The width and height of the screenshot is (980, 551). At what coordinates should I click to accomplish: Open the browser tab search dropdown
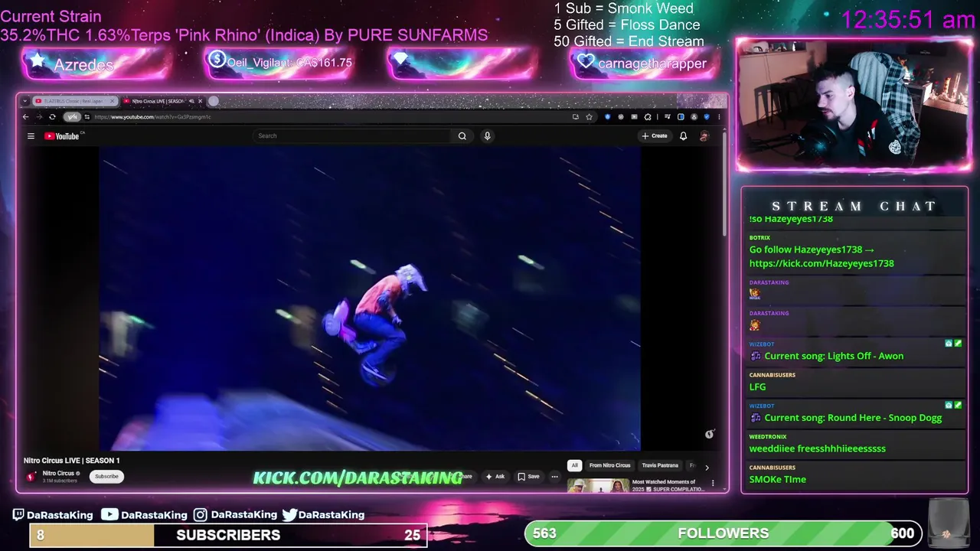click(x=25, y=101)
